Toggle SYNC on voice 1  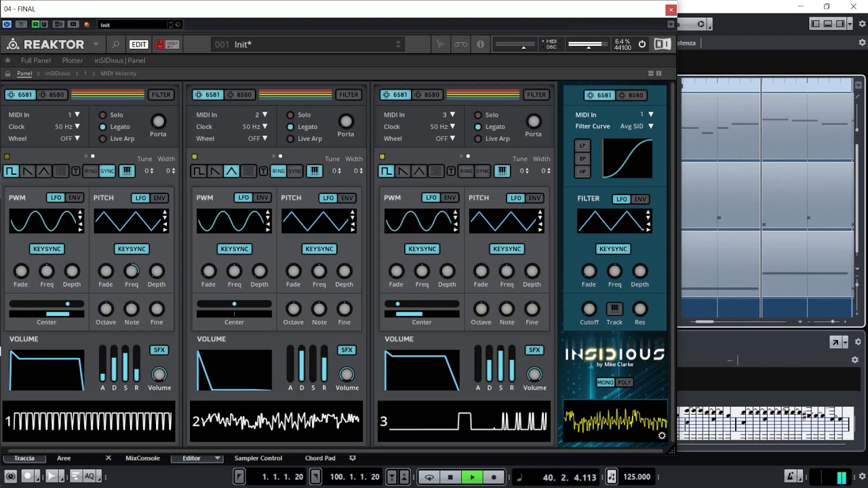tap(107, 171)
